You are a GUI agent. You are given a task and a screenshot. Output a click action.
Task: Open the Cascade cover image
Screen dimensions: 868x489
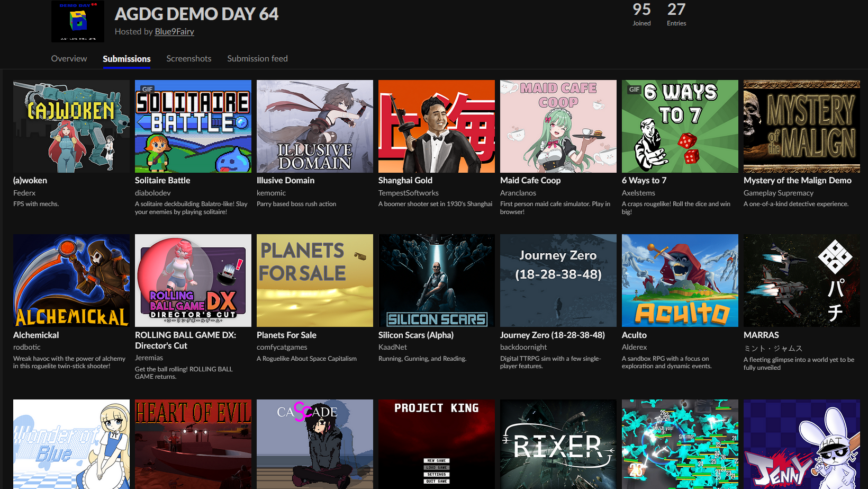[x=315, y=444]
